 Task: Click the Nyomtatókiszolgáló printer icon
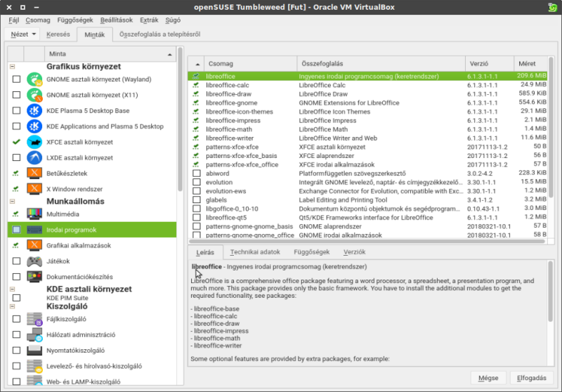coord(34,351)
